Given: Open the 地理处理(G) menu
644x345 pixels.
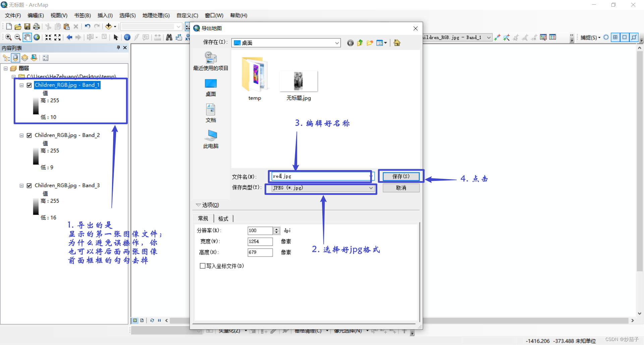Looking at the screenshot, I should [x=156, y=15].
